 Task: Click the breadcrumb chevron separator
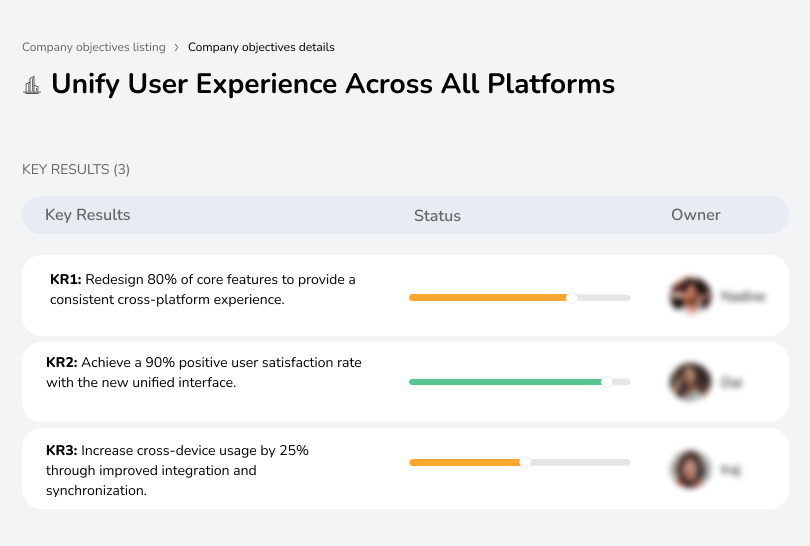[177, 48]
